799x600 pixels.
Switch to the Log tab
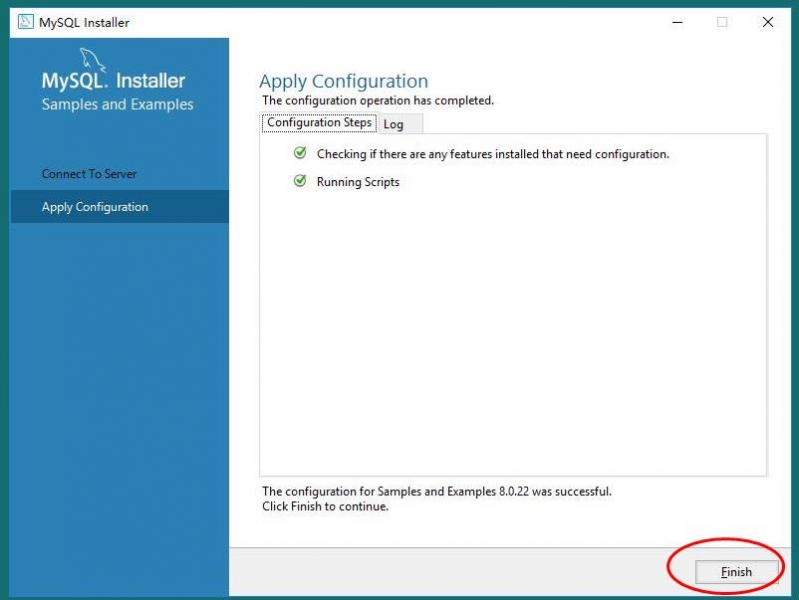394,124
